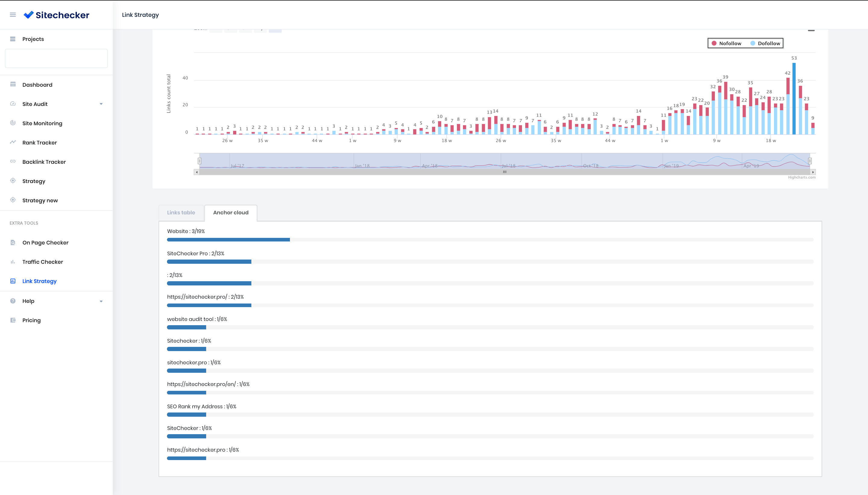Open the chart context menu icon
The height and width of the screenshot is (495, 868).
click(811, 31)
